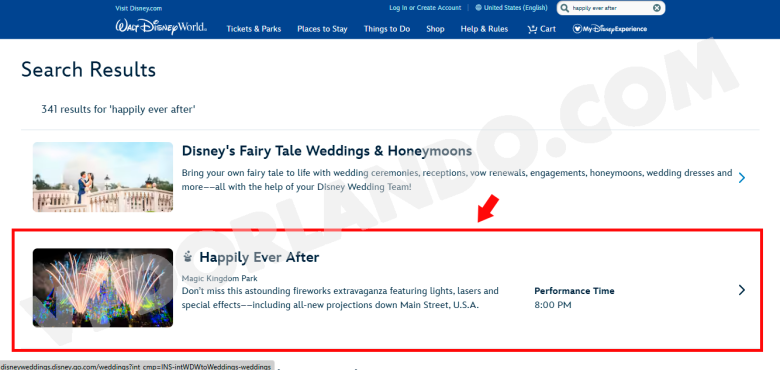Click the castle icon beside Happily Ever After
Viewport: 780px width, 370px height.
(x=188, y=257)
